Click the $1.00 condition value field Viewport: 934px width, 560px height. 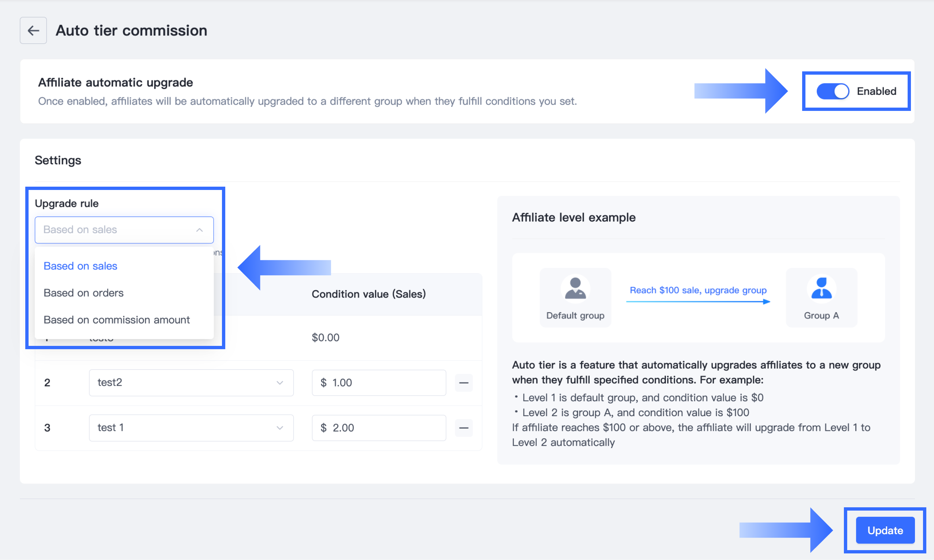coord(379,382)
